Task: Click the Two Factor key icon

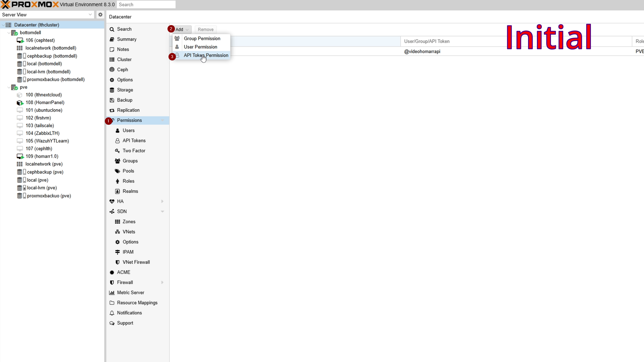Action: click(x=117, y=151)
